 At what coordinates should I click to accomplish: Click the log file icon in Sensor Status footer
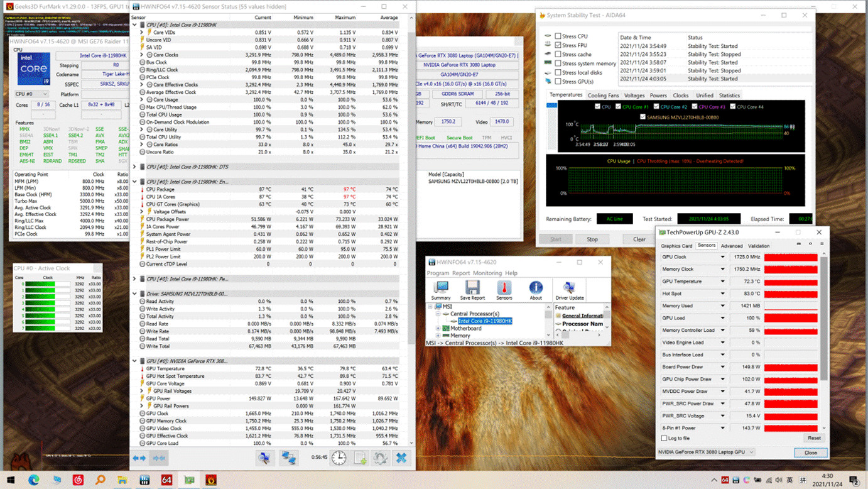pyautogui.click(x=360, y=458)
